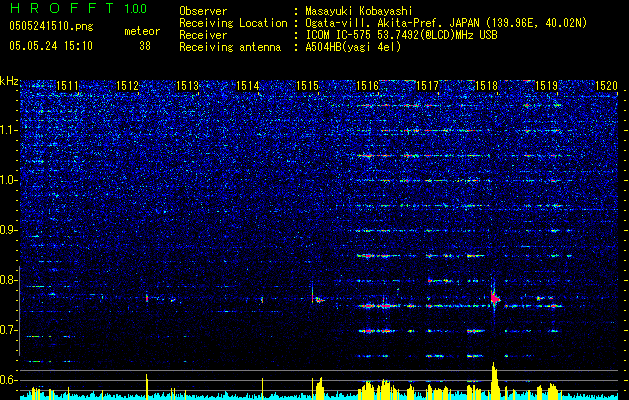The image size is (629, 400).
Task: Click the 1520 time marker
Action: [x=606, y=85]
